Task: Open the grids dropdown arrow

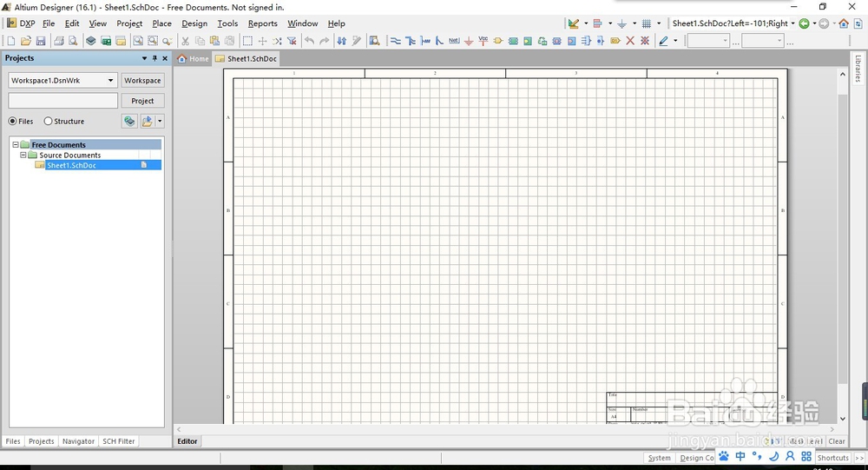Action: point(659,23)
